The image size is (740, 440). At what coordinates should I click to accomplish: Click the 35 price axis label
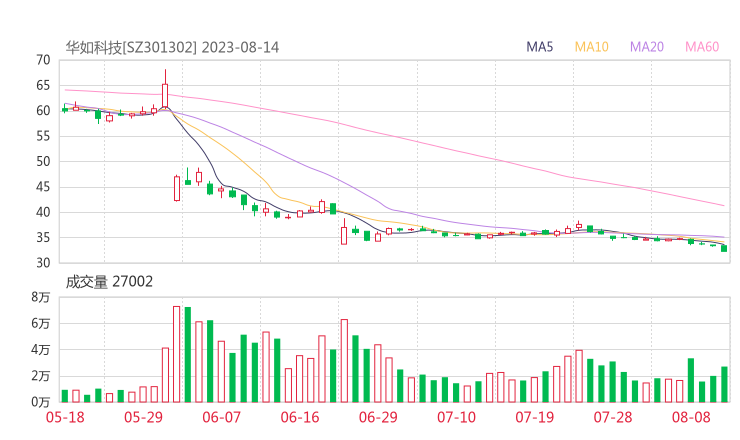(43, 237)
